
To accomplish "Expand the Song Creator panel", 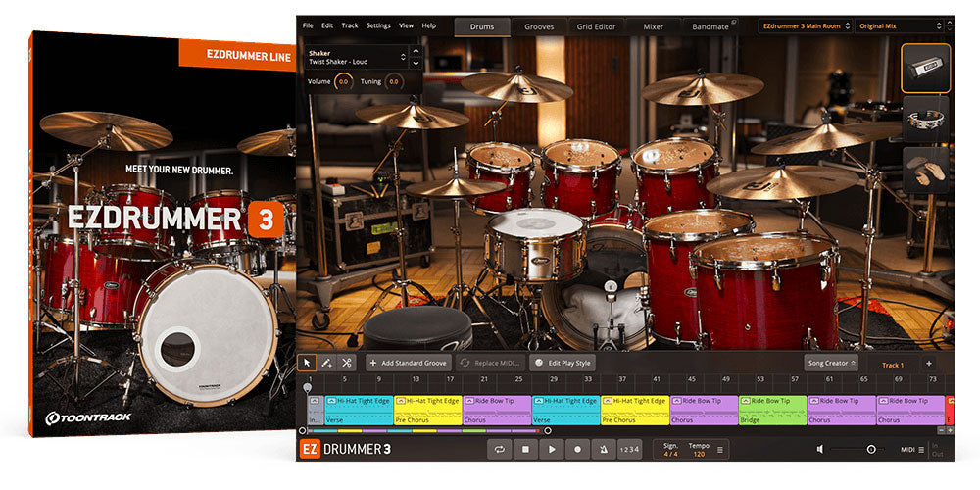I will pos(831,363).
